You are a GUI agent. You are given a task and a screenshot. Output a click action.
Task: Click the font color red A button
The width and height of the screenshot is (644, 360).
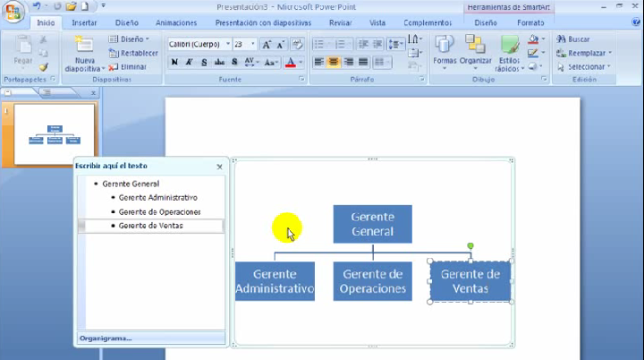click(x=290, y=62)
